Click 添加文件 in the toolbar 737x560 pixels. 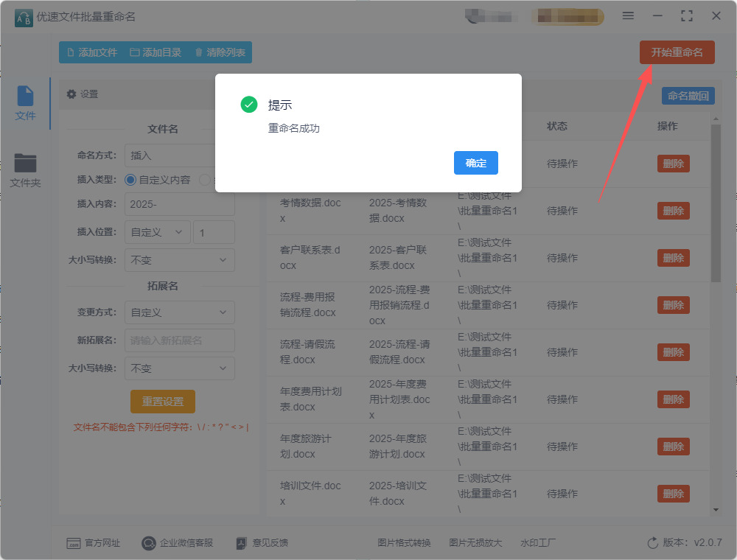[x=92, y=52]
